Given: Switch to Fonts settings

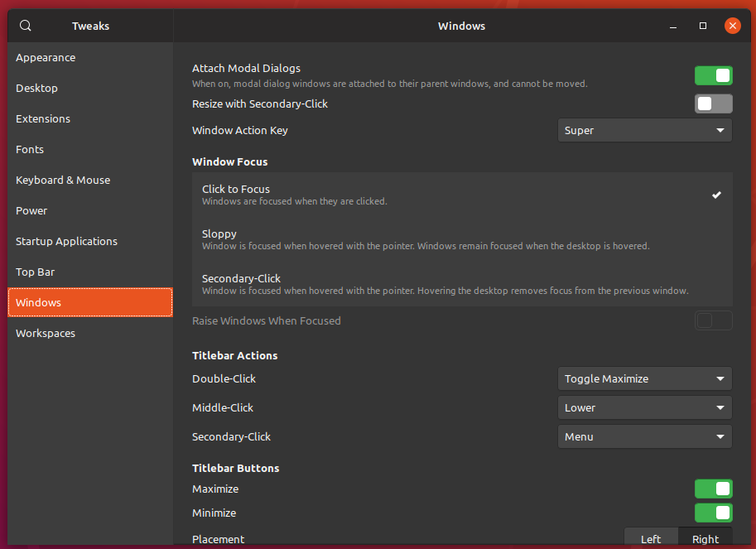Looking at the screenshot, I should [90, 149].
